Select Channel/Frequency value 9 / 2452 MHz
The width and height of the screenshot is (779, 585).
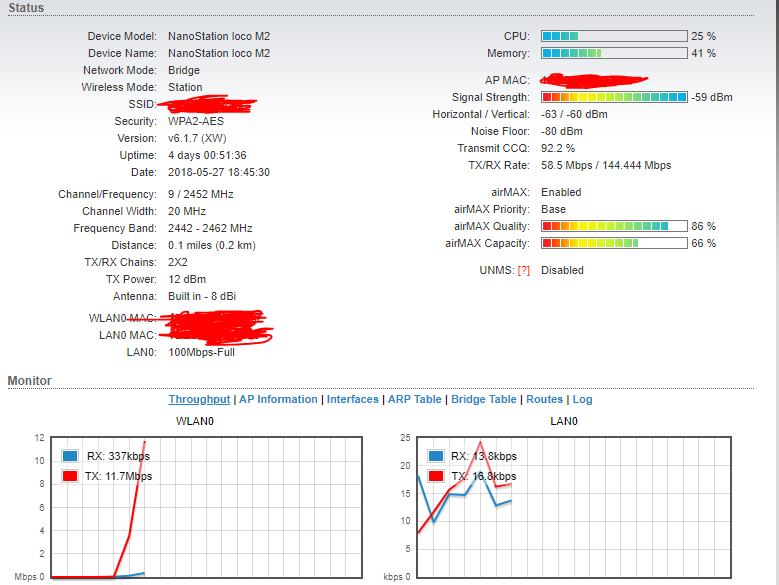pos(201,194)
